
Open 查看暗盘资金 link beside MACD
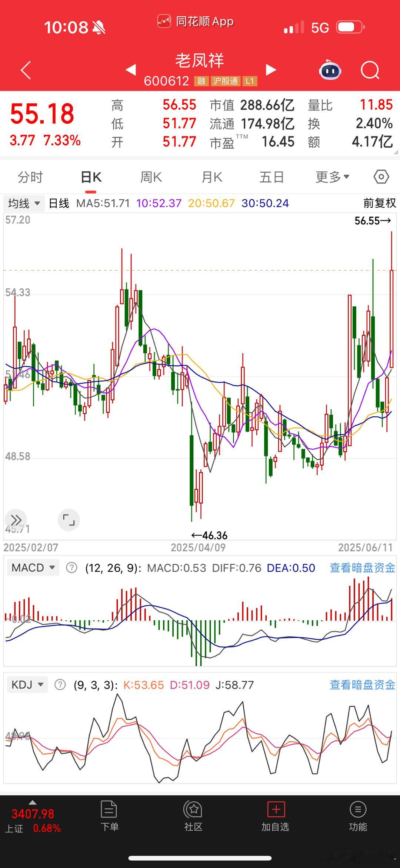click(x=362, y=568)
